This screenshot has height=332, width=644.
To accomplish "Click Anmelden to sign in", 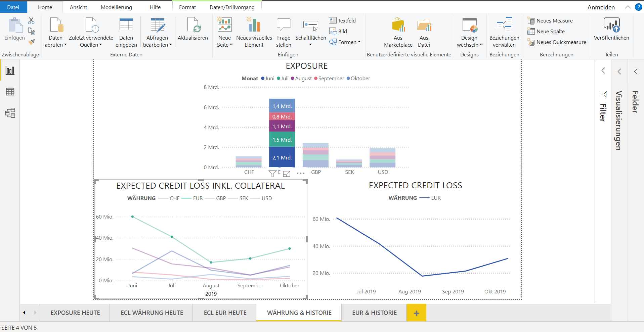I will tap(601, 7).
